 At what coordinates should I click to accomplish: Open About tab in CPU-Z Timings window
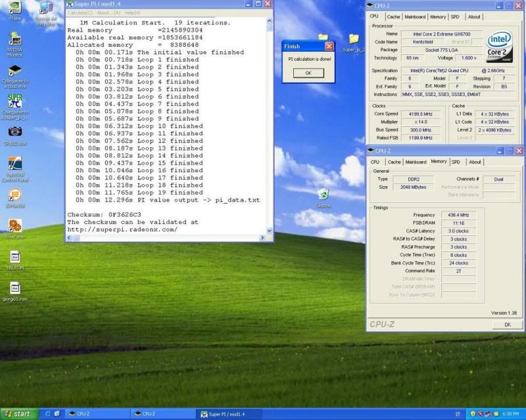475,162
